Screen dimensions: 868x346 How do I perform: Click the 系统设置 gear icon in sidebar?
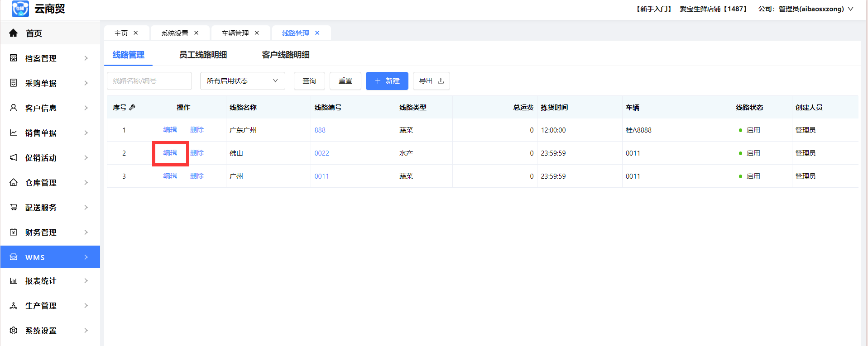pos(14,330)
